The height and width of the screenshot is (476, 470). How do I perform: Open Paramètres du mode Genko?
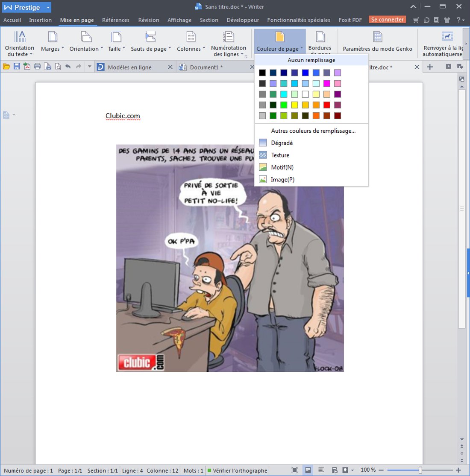377,41
